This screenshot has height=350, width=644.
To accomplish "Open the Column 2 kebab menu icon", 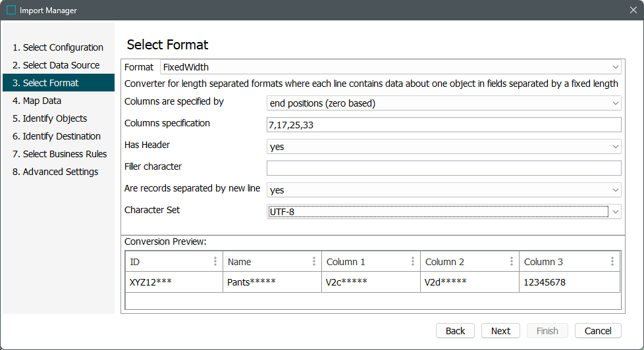I will pyautogui.click(x=512, y=262).
